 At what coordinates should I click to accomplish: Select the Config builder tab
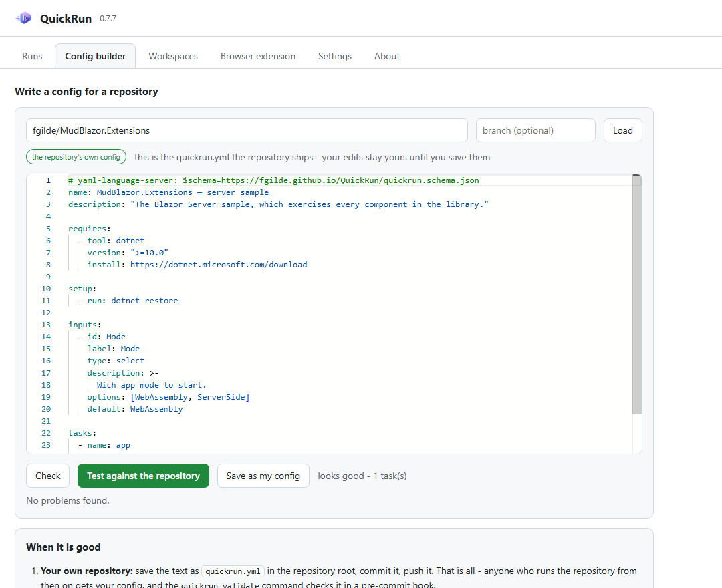pos(96,56)
